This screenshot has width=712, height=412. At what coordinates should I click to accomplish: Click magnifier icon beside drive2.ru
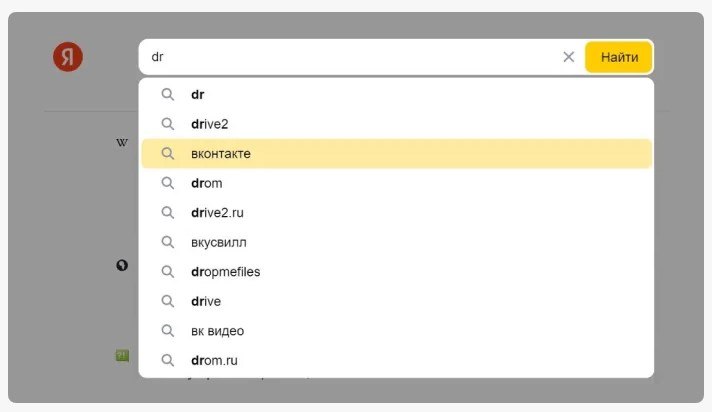point(168,213)
